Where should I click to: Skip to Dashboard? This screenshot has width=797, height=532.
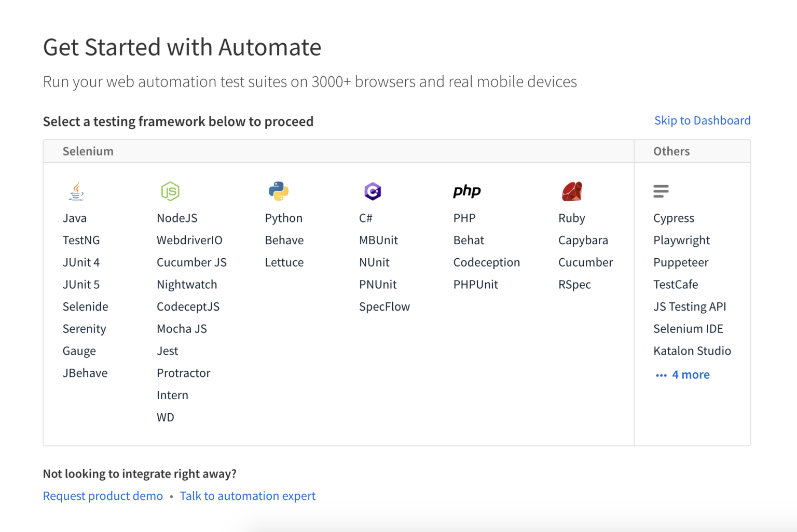(702, 121)
